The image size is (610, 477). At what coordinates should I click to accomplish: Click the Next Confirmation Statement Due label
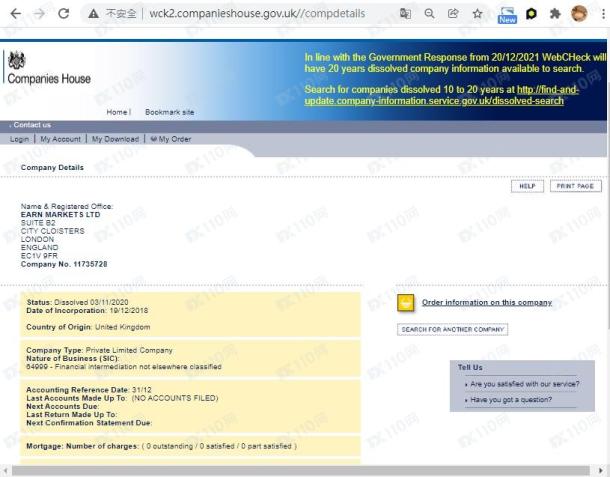coord(89,423)
